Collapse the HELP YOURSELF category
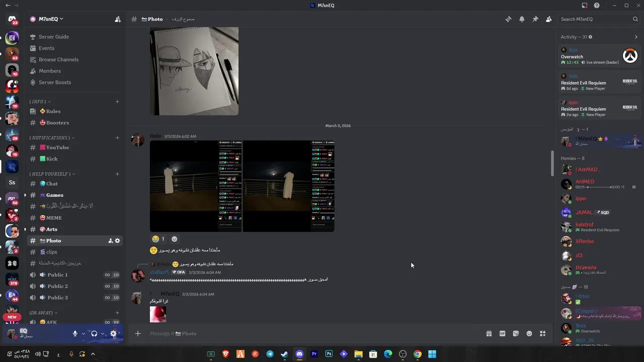 (52, 174)
